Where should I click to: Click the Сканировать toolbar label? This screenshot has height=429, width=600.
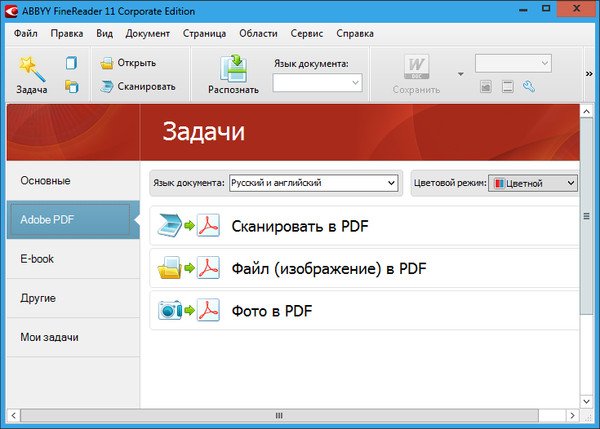point(147,86)
